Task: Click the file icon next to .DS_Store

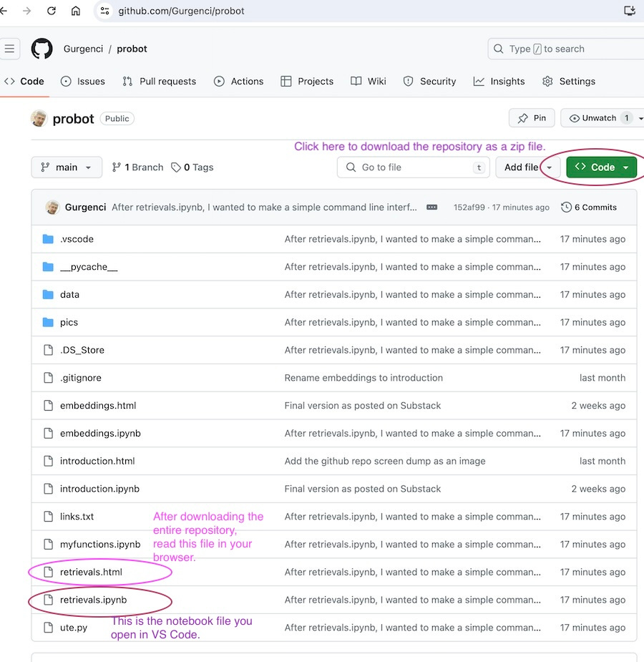Action: pos(49,350)
